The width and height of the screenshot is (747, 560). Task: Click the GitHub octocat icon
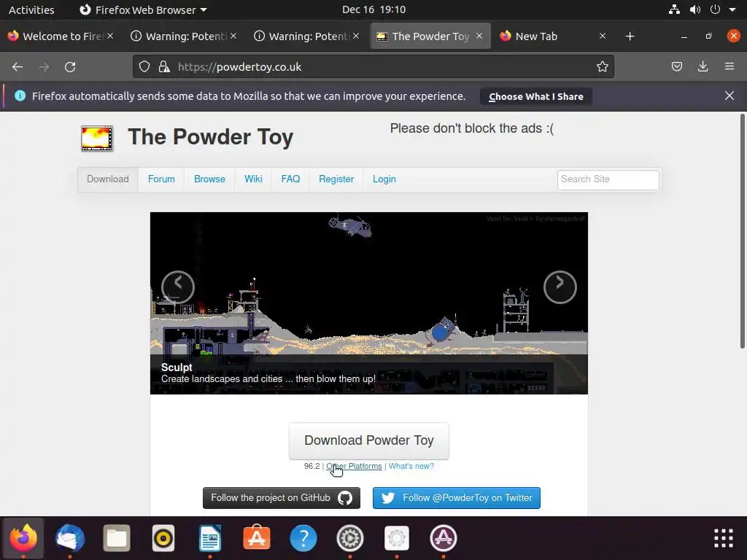(345, 498)
